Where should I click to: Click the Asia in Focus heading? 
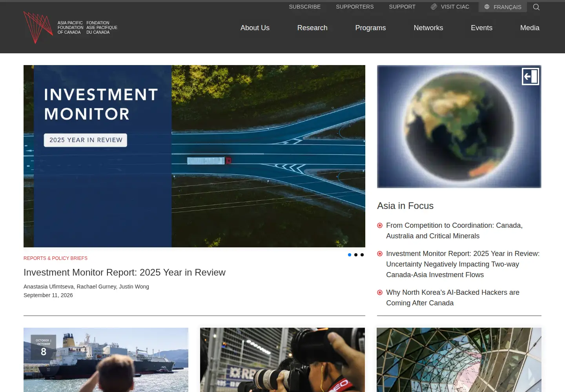coord(405,206)
